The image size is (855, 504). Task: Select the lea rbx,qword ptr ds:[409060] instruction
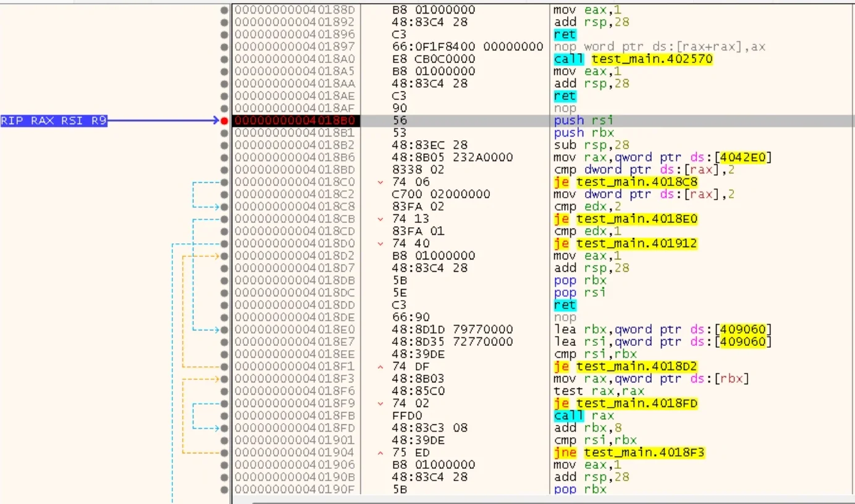pyautogui.click(x=664, y=330)
